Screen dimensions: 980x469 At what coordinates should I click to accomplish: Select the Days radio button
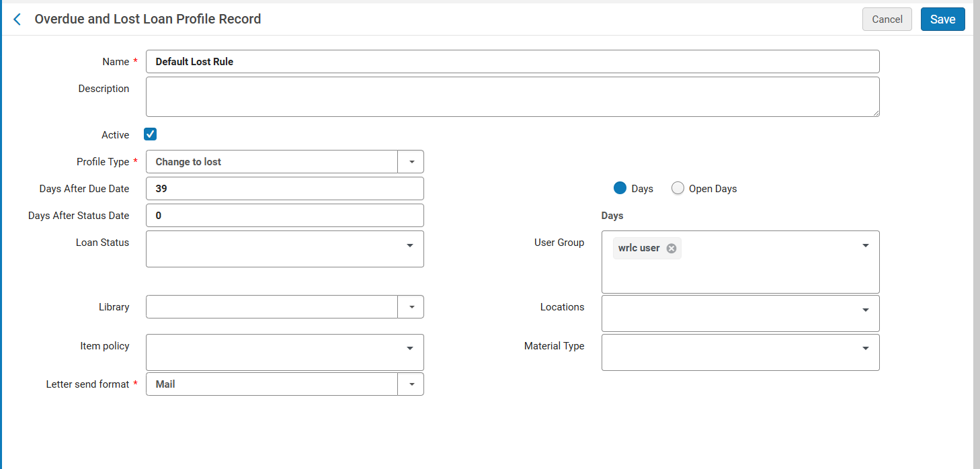point(620,189)
